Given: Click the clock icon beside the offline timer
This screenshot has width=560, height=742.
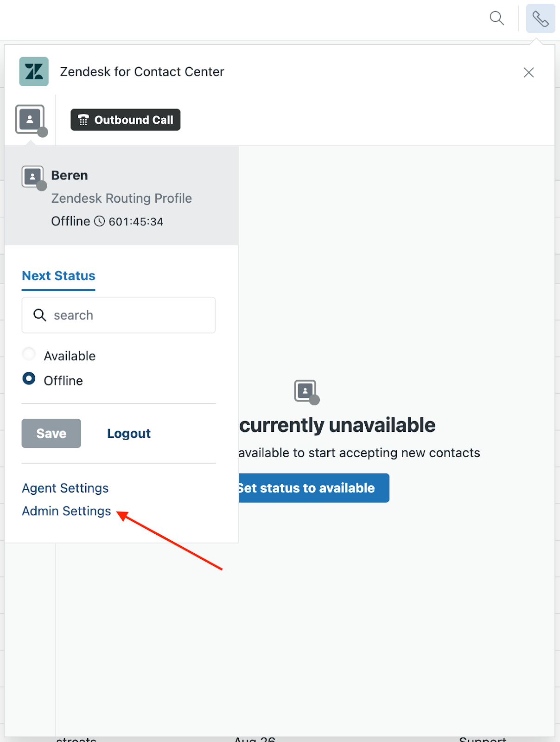Looking at the screenshot, I should pos(100,221).
